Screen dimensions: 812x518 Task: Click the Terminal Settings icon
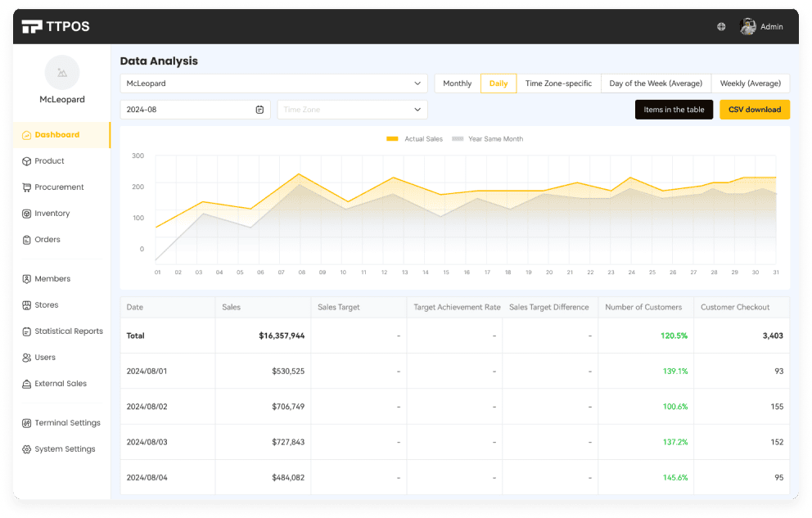[x=26, y=423]
